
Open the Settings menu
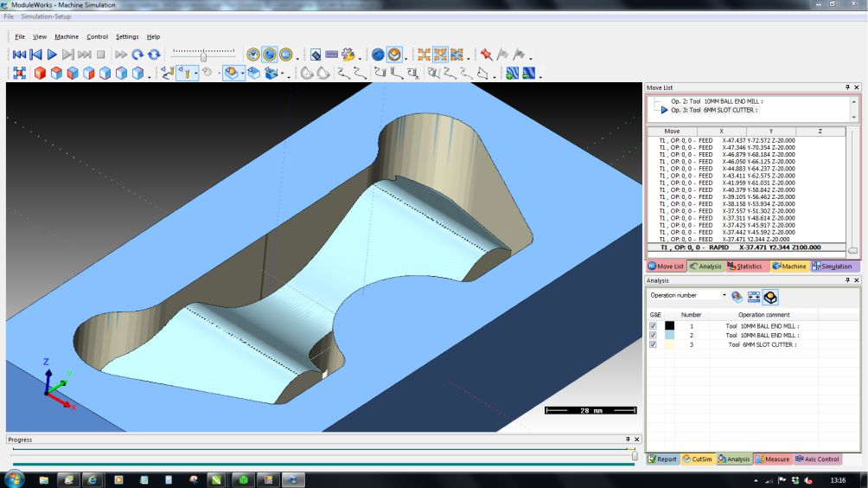127,36
